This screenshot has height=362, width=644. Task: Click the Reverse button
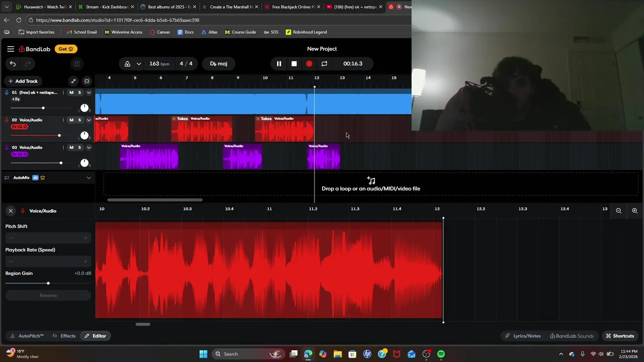[x=48, y=295]
